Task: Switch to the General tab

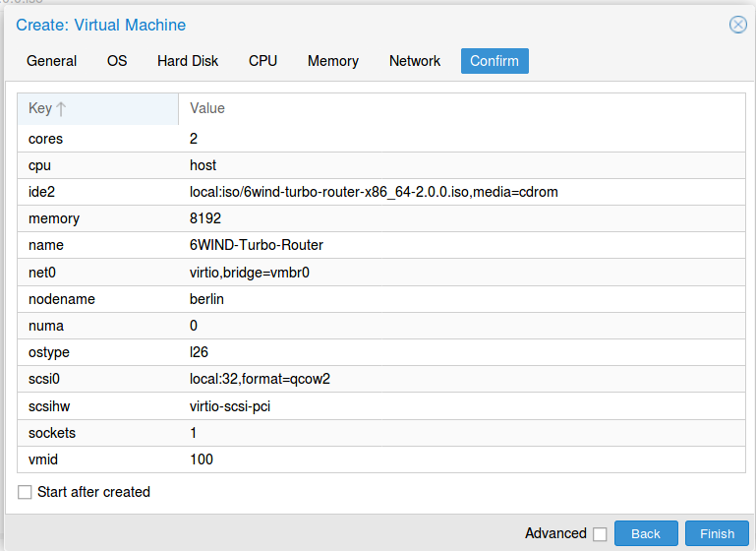Action: (51, 61)
